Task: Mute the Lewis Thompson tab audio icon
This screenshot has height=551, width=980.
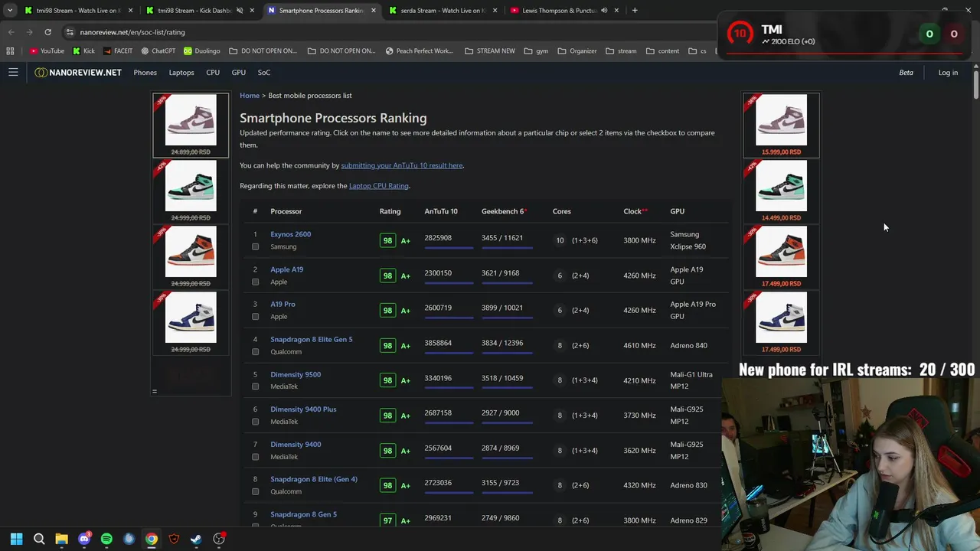Action: (x=603, y=11)
